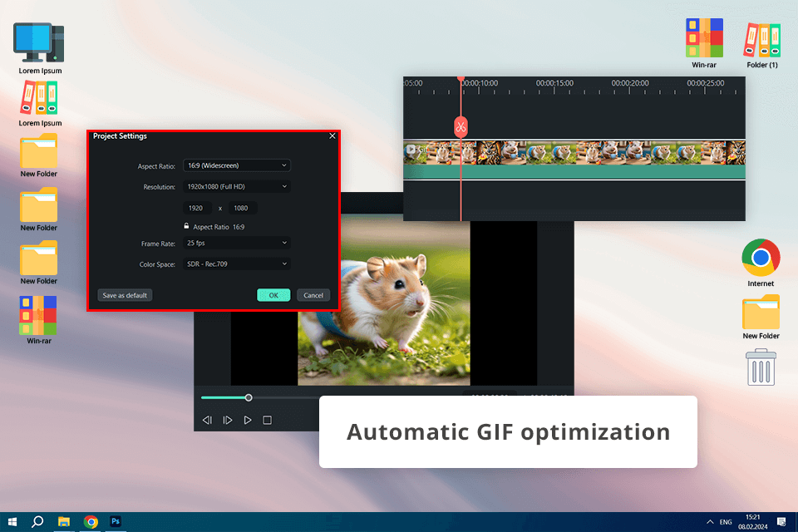798x532 pixels.
Task: Open the computer icon labeled Lorem Ipsum
Action: pos(40,48)
